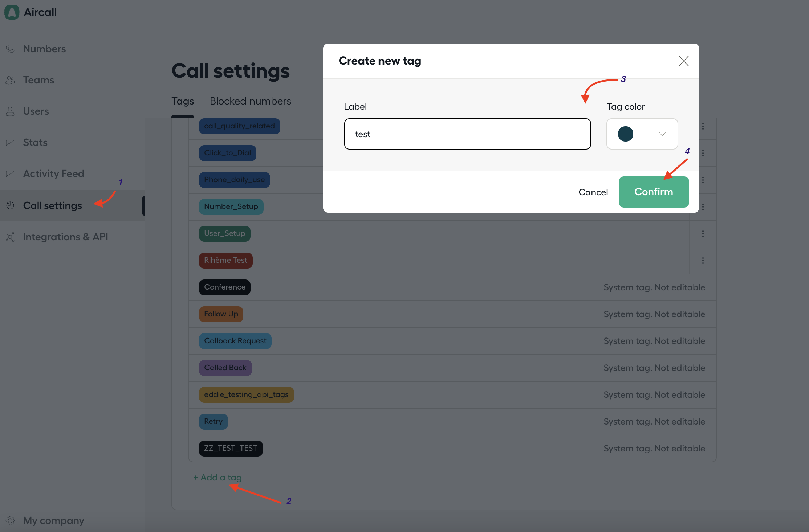Click the Create new tag dialog title
Screen dimensions: 809x532
tap(380, 61)
